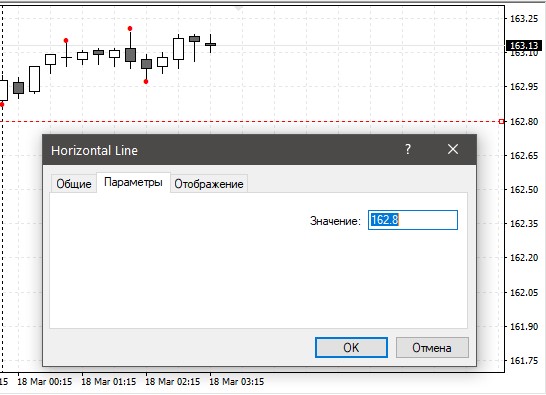The height and width of the screenshot is (395, 546).
Task: Click the 162.50 price axis label
Action: [524, 189]
